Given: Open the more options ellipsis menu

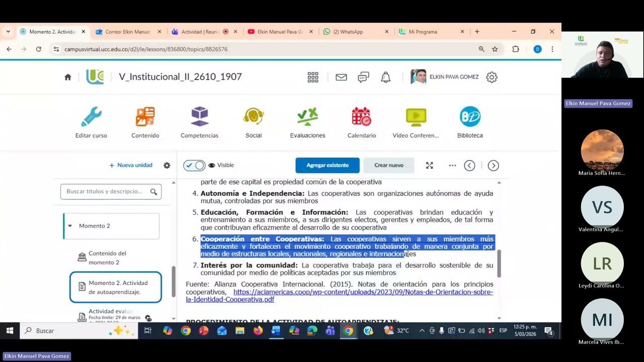Looking at the screenshot, I should (x=452, y=165).
